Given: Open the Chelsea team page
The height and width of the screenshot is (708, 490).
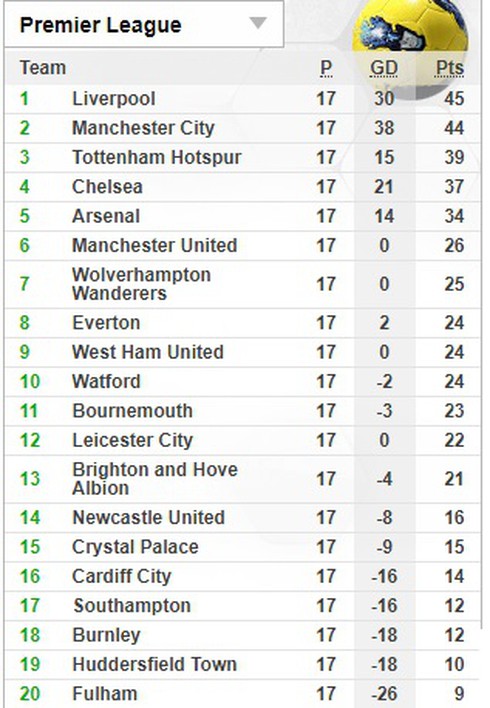Looking at the screenshot, I should click(x=107, y=186).
